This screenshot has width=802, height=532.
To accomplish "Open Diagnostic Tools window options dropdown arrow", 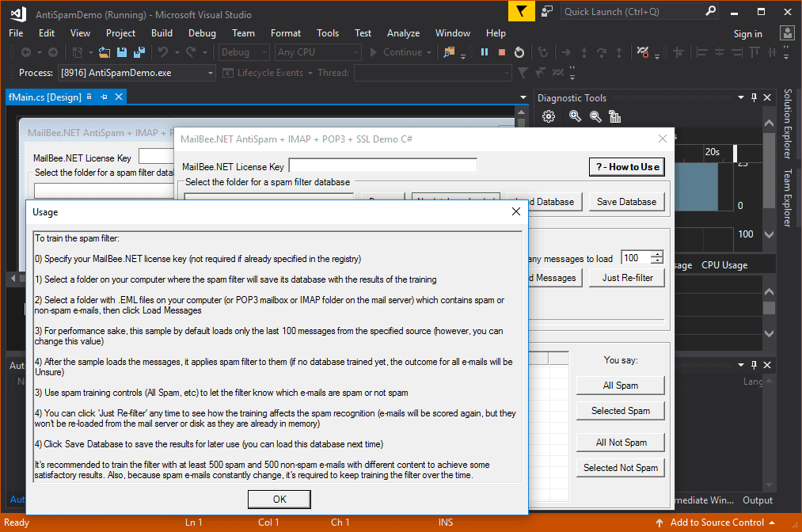I will 741,97.
